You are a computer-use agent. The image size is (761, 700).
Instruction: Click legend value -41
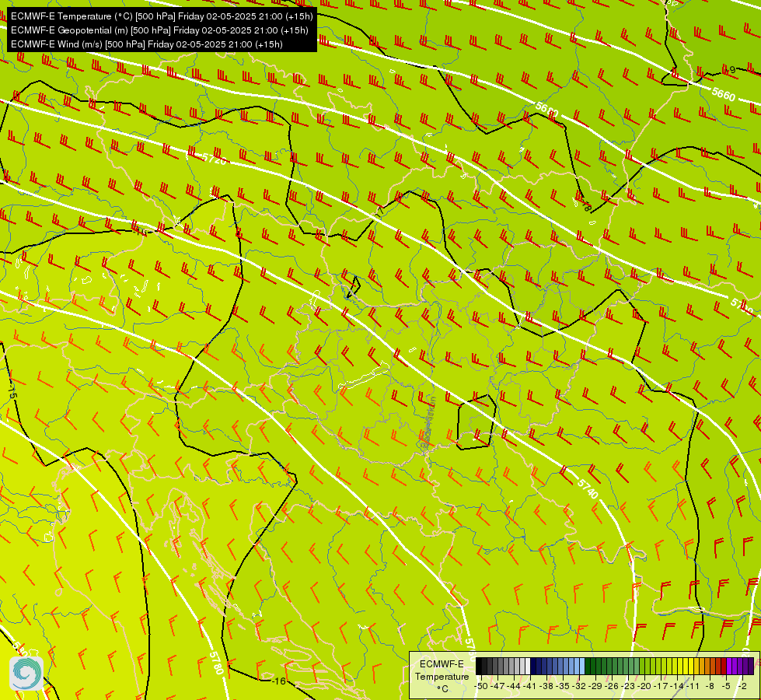(529, 687)
